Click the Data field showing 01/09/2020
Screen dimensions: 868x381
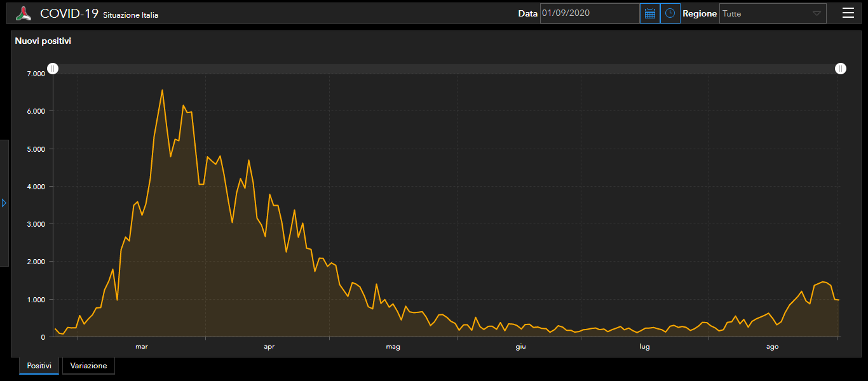[x=589, y=13]
